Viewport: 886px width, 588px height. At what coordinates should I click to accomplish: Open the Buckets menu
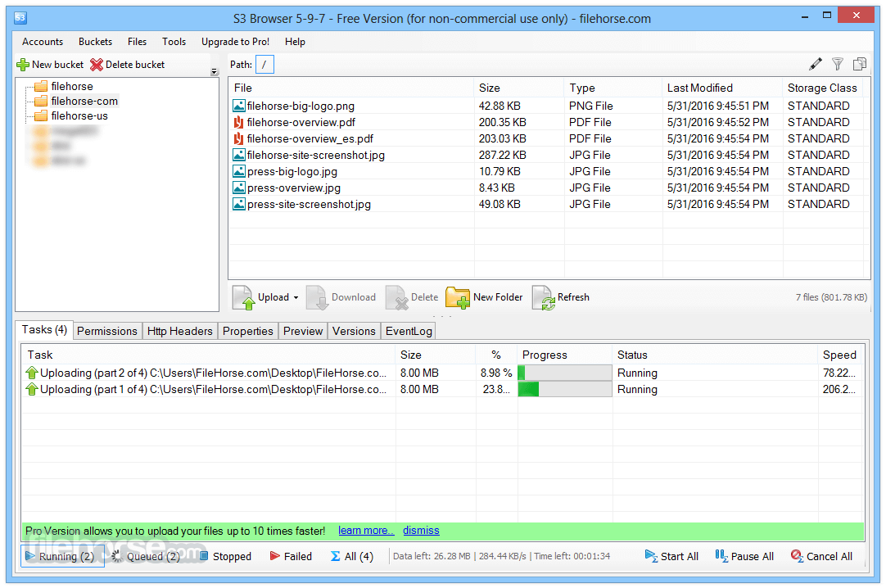95,42
